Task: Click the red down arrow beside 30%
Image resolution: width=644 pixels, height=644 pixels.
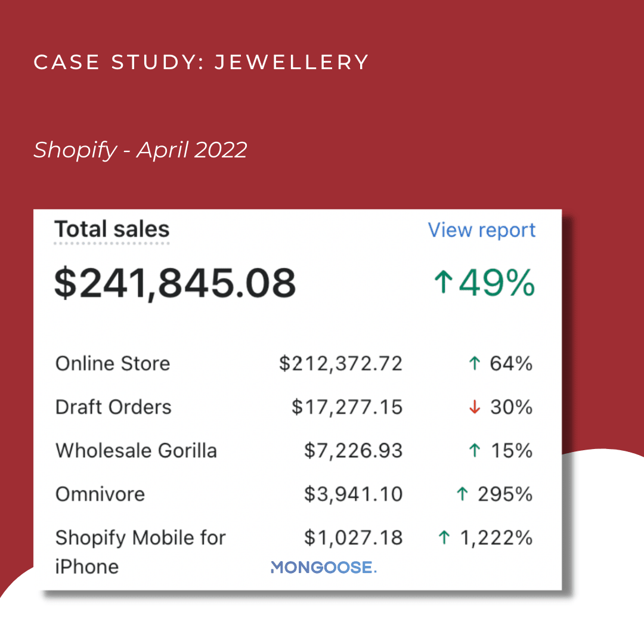Action: 475,407
